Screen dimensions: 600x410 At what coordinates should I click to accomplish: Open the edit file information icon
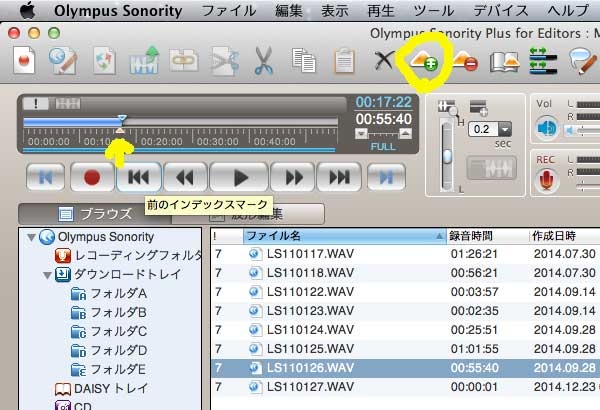pos(63,60)
